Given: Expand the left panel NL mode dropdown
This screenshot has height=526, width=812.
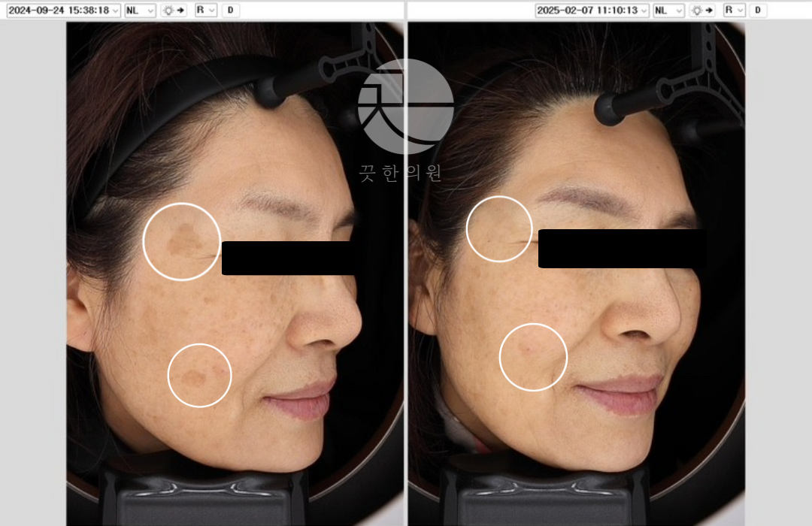Looking at the screenshot, I should (x=140, y=11).
